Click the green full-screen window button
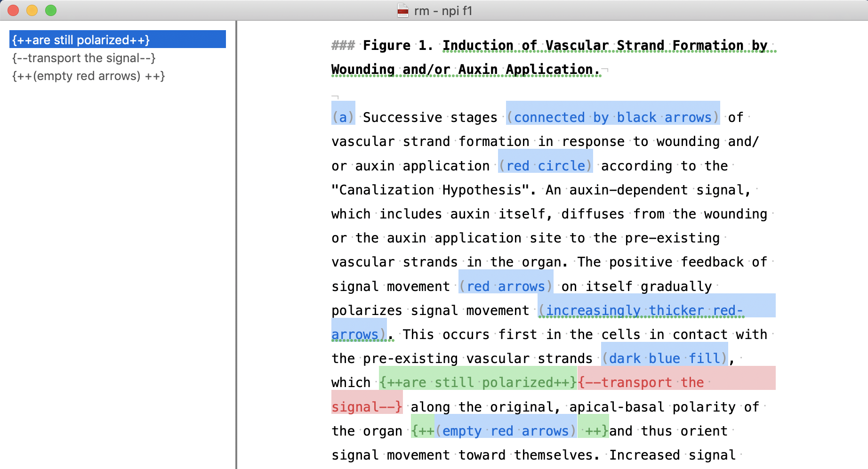This screenshot has height=469, width=868. 51,10
